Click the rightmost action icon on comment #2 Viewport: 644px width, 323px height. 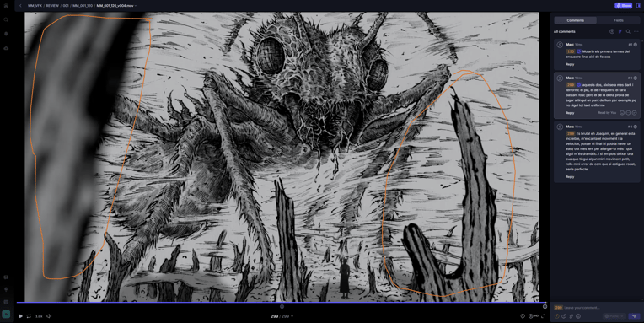(x=634, y=113)
